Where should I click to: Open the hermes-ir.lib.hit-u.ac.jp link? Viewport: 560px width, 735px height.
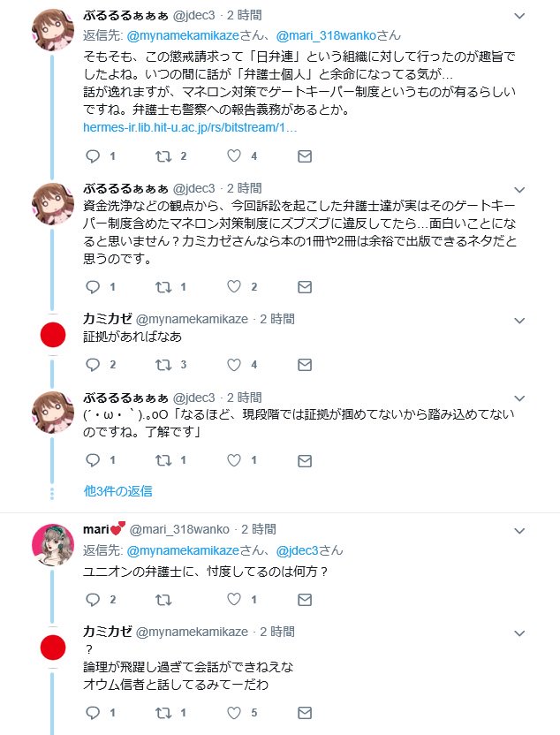190,127
